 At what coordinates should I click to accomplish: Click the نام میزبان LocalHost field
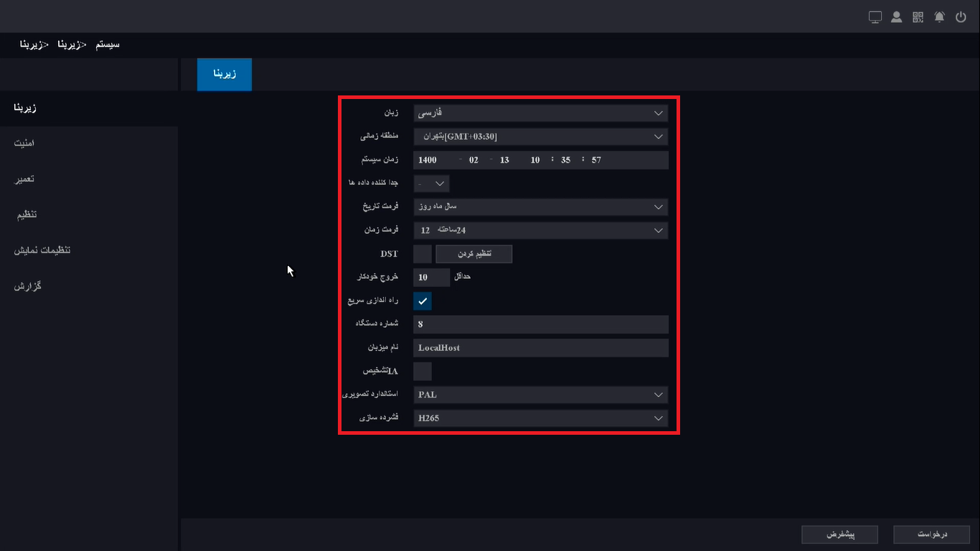(x=541, y=348)
